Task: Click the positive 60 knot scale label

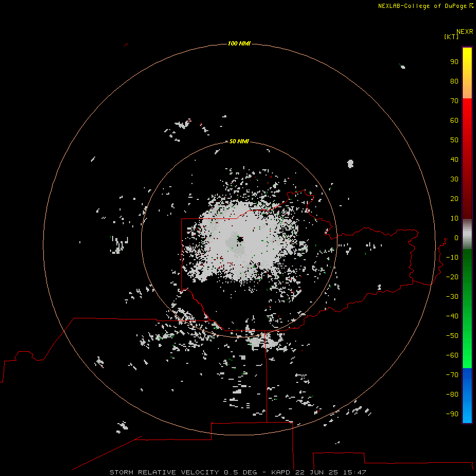Action: (454, 121)
